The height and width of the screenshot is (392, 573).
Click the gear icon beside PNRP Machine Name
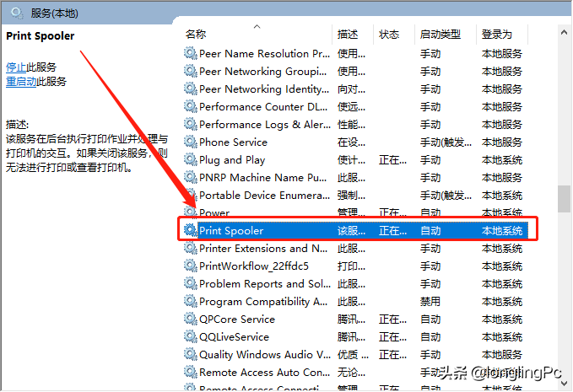[190, 177]
